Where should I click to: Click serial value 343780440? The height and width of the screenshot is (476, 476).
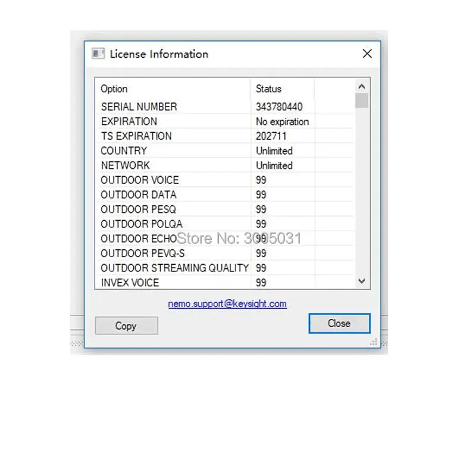click(279, 107)
